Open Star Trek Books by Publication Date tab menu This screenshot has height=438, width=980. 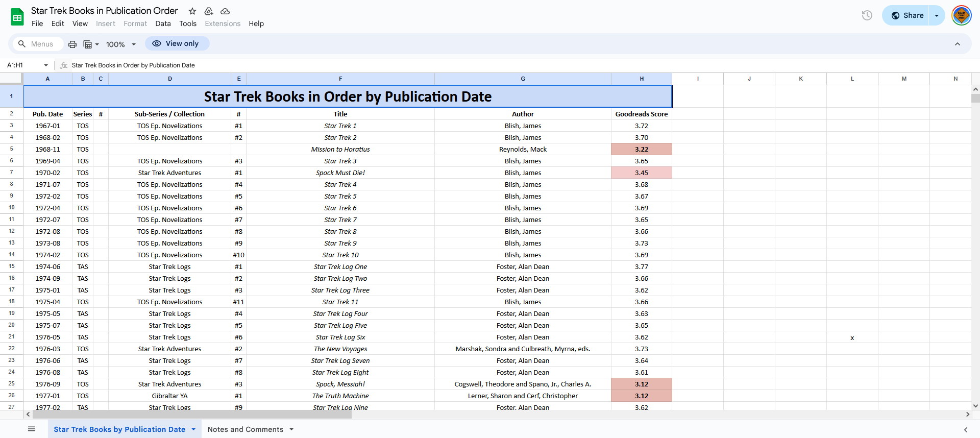pos(193,429)
